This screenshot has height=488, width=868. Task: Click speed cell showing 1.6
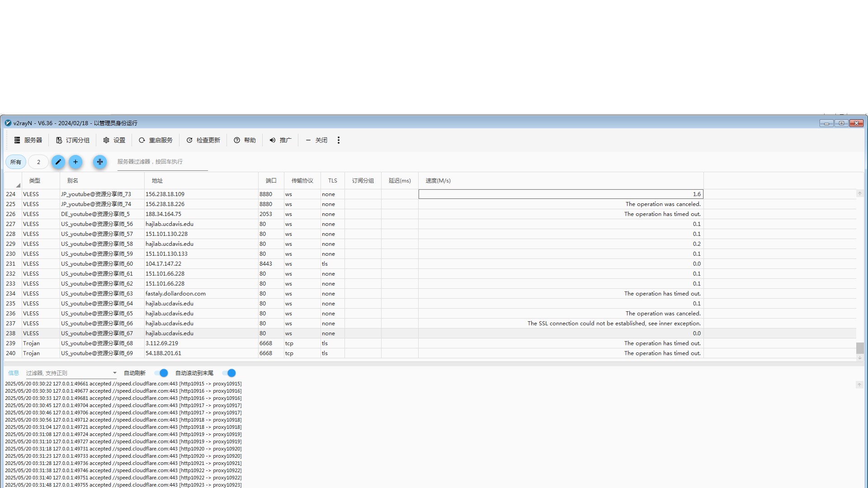point(561,194)
